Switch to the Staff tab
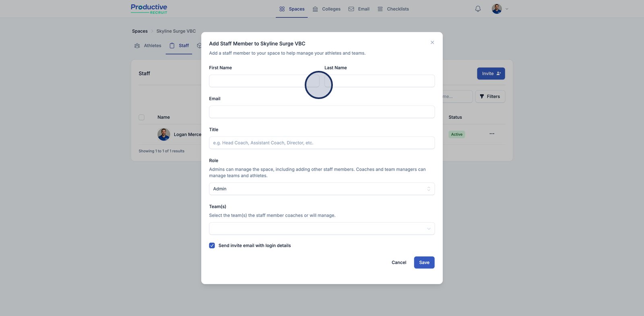The height and width of the screenshot is (316, 644). coord(179,46)
